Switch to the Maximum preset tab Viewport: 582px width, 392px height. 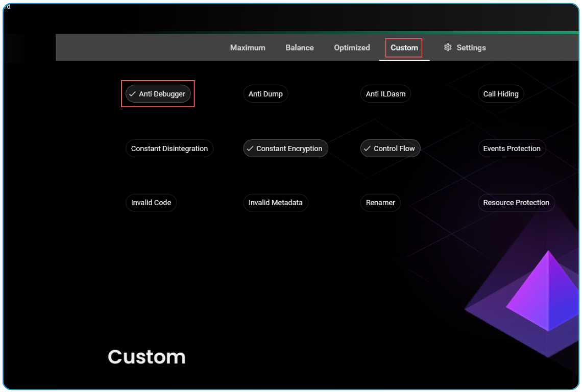(248, 47)
